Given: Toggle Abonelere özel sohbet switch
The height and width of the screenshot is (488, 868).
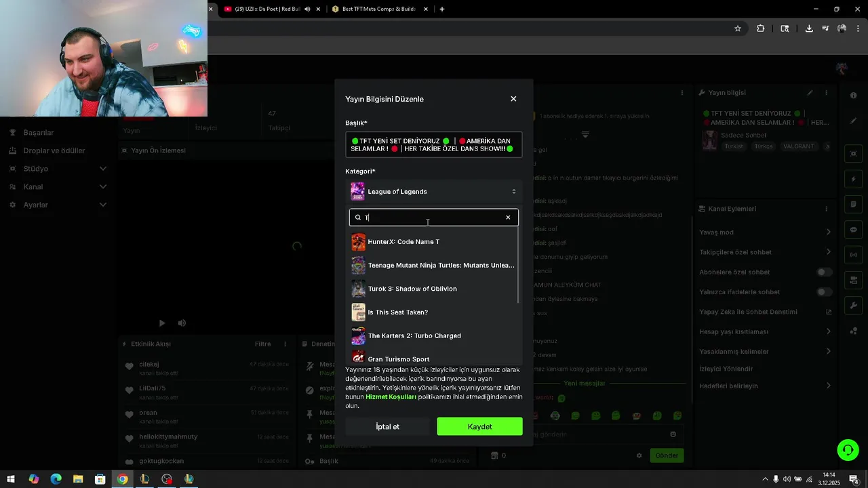Looking at the screenshot, I should click(824, 272).
